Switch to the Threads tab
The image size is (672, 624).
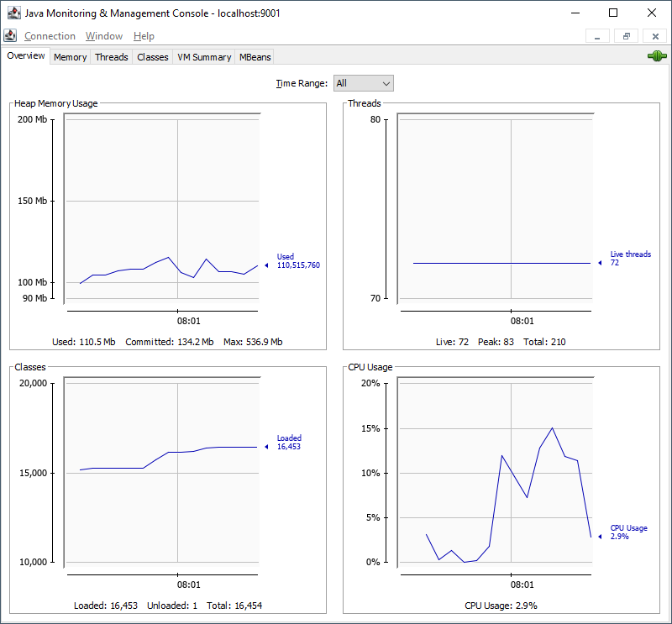click(x=111, y=57)
